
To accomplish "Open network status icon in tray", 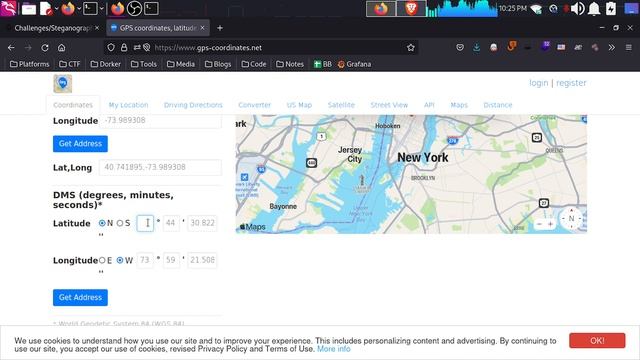I will click(x=536, y=9).
